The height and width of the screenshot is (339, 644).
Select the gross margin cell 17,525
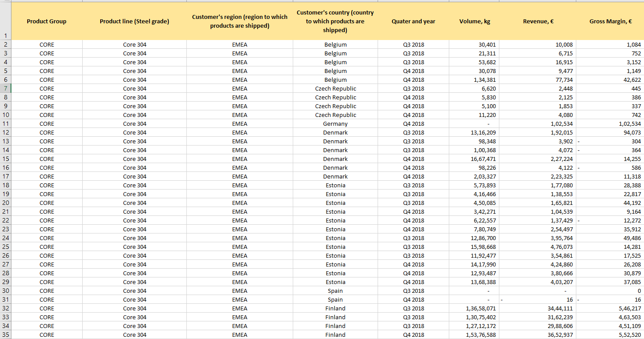point(610,255)
